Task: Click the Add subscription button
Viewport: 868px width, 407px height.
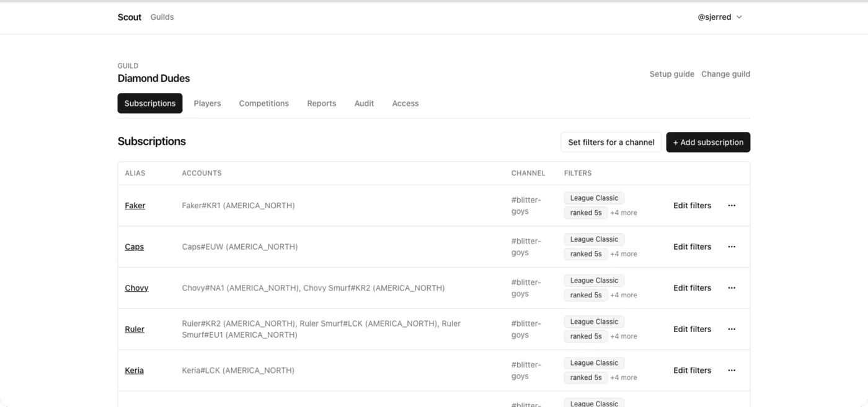Action: point(708,142)
